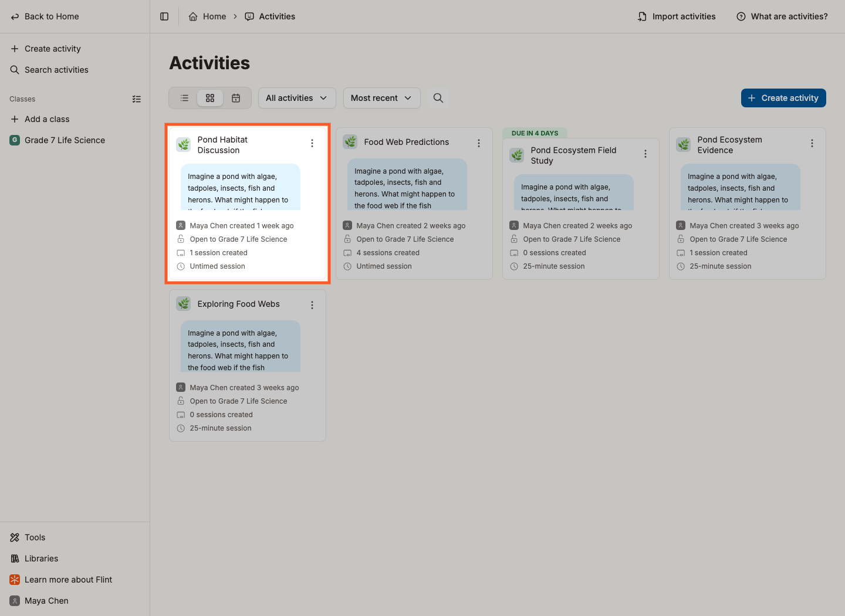Click the Flint logo icon in sidebar
This screenshot has height=616, width=845.
(x=15, y=580)
